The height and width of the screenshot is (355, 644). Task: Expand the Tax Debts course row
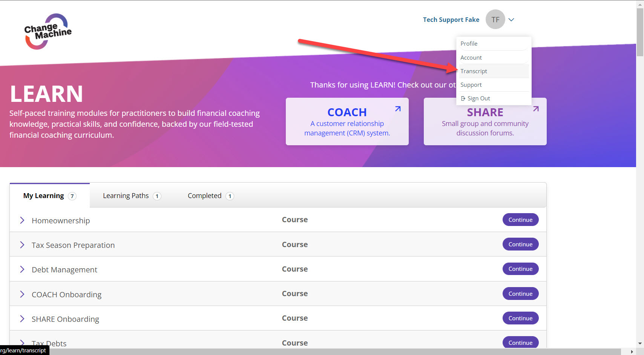(22, 343)
